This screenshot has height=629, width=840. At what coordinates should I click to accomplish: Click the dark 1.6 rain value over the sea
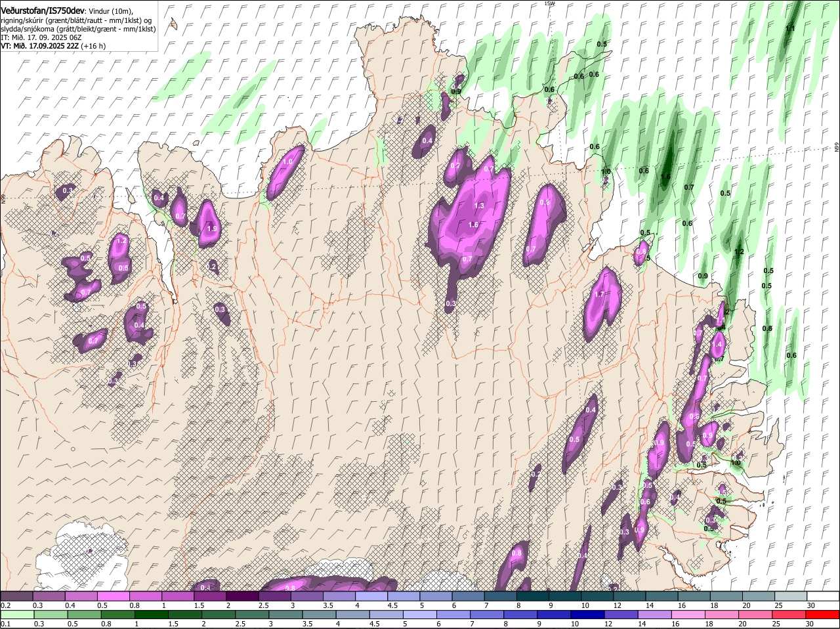click(x=665, y=177)
